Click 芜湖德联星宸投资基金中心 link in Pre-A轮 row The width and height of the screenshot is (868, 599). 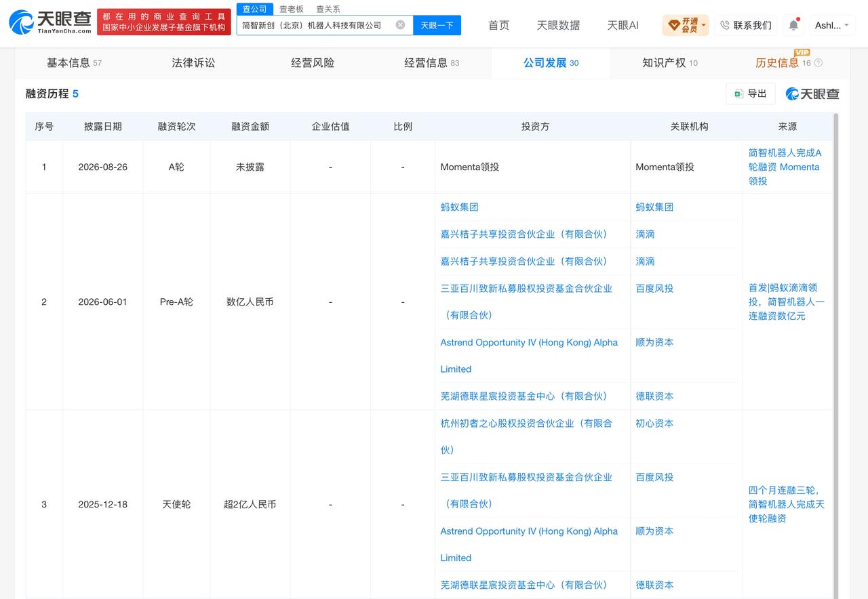pos(524,396)
